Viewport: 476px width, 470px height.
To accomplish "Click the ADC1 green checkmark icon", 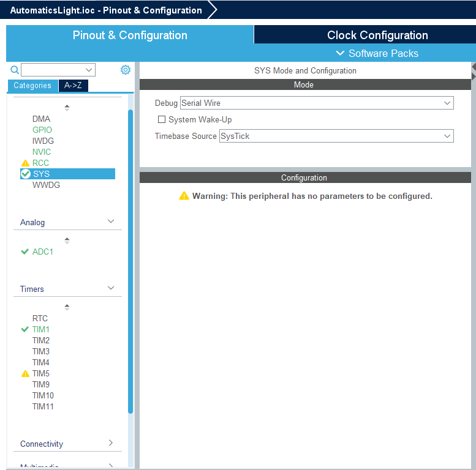I will tap(25, 252).
